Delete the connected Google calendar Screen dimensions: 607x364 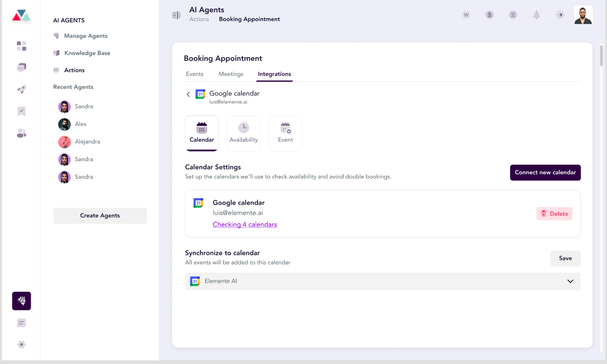554,213
